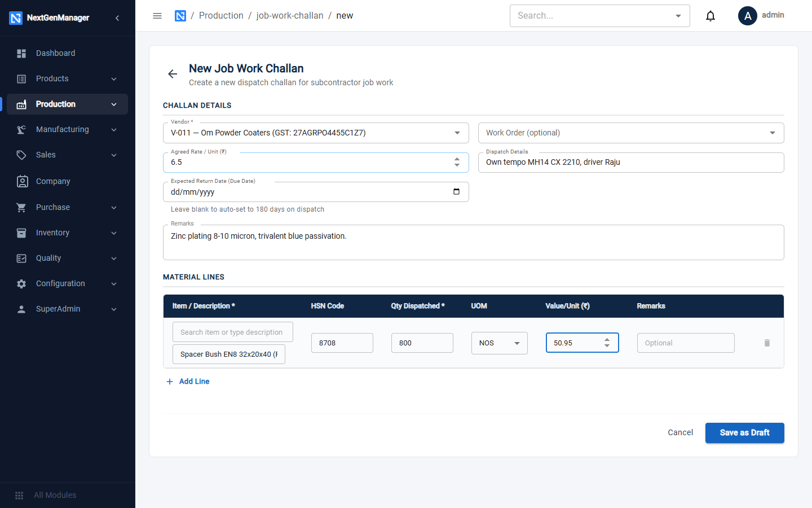Click the NextGenManager logo icon in sidebar
The image size is (812, 508).
(x=16, y=18)
